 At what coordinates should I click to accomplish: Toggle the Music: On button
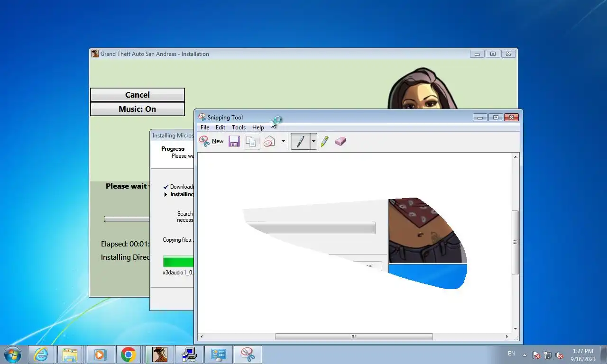click(x=138, y=109)
